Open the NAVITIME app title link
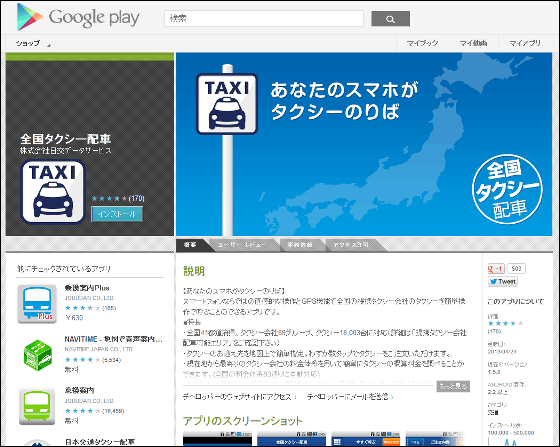Screen dimensions: 560x447 pyautogui.click(x=113, y=339)
